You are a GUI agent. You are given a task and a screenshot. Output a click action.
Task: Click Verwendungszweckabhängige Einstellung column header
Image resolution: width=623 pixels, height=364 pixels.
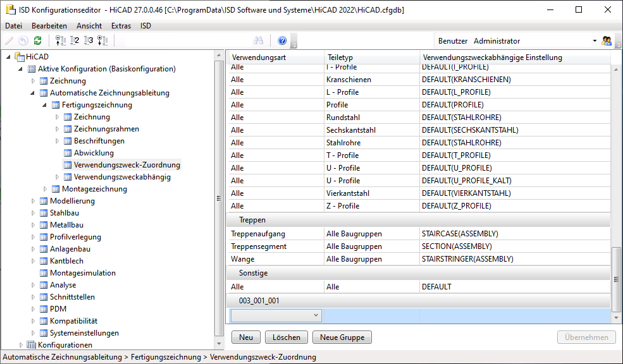(x=515, y=57)
